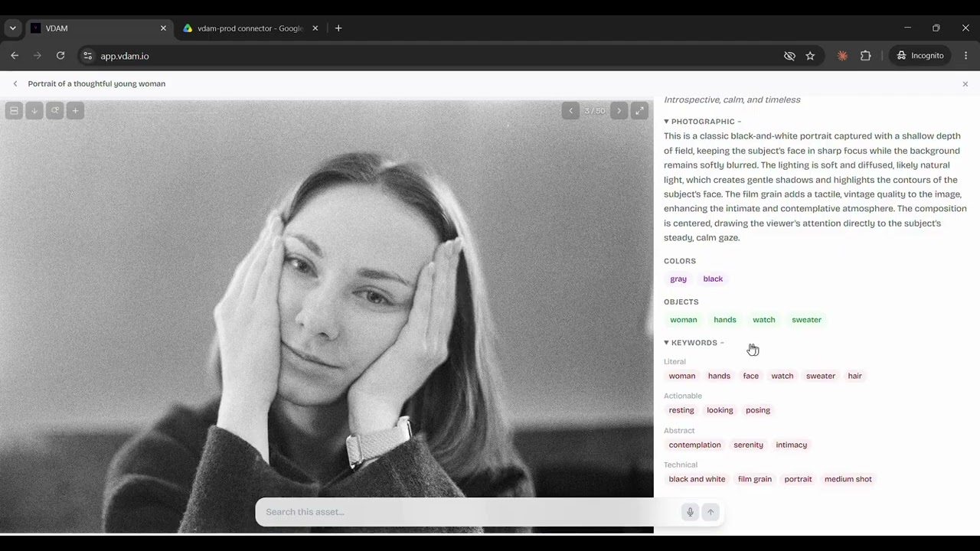The height and width of the screenshot is (551, 980).
Task: Click the 'woman' literal keyword
Action: click(682, 376)
